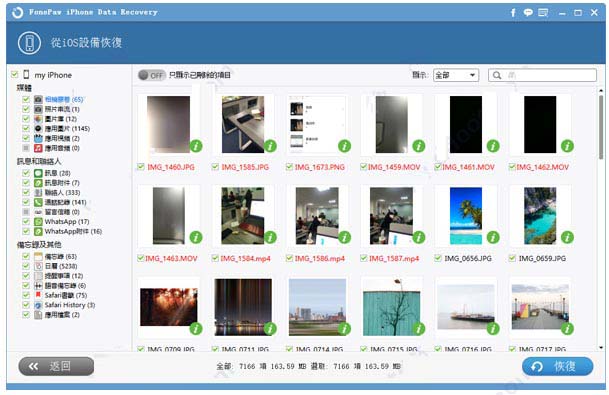Click the WhatsApp附件 (16) label
This screenshot has width=609, height=395.
point(73,231)
